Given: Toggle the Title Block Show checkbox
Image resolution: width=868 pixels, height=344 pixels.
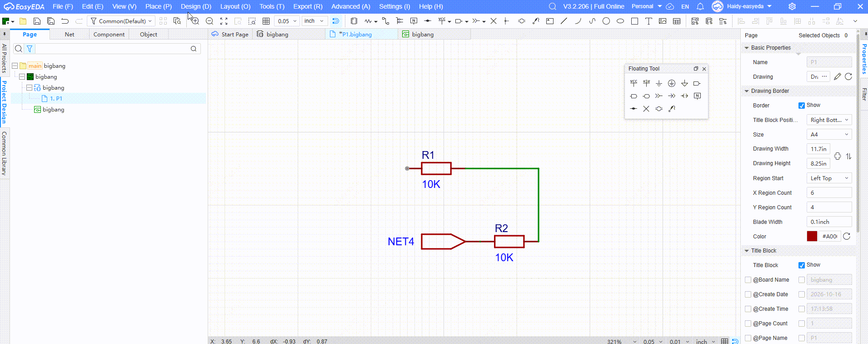Looking at the screenshot, I should tap(802, 265).
